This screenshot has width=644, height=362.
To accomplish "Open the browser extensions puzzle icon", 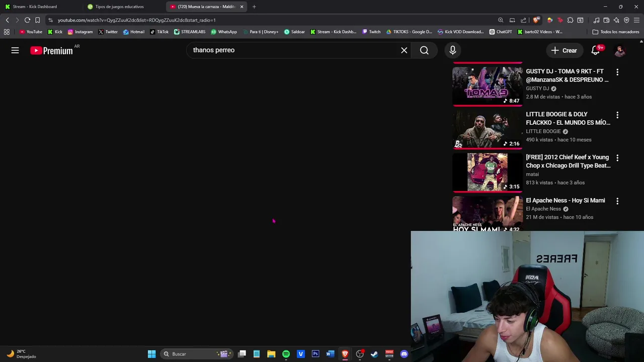I will [570, 20].
